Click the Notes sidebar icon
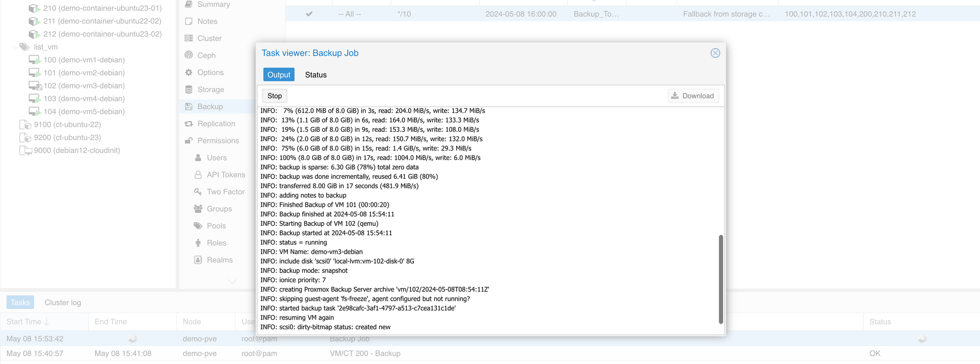Image resolution: width=980 pixels, height=364 pixels. (x=189, y=22)
